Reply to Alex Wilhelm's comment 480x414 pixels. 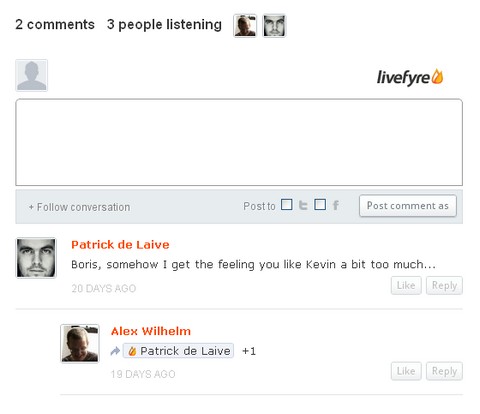tap(444, 371)
